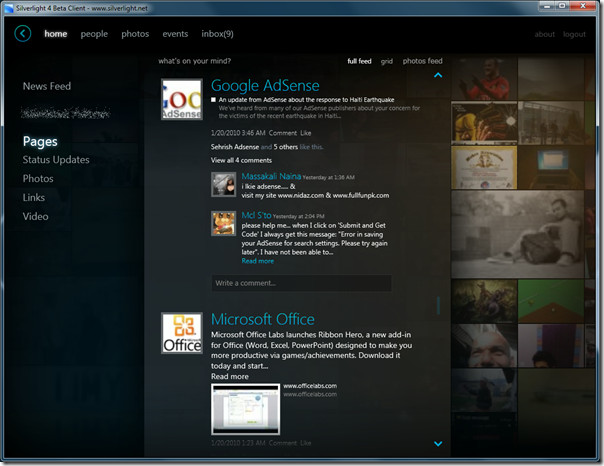Open the green field photo thumbnail
604x466 pixels.
551,301
